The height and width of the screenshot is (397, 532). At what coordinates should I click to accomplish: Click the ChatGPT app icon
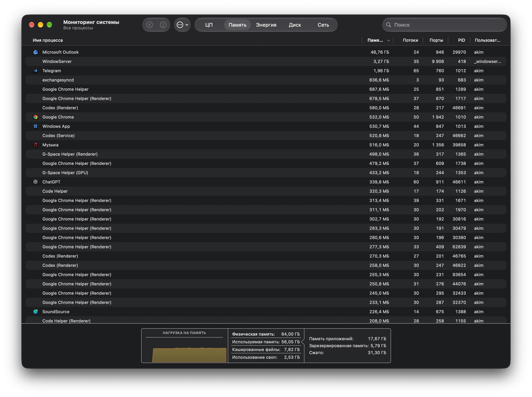[x=35, y=182]
